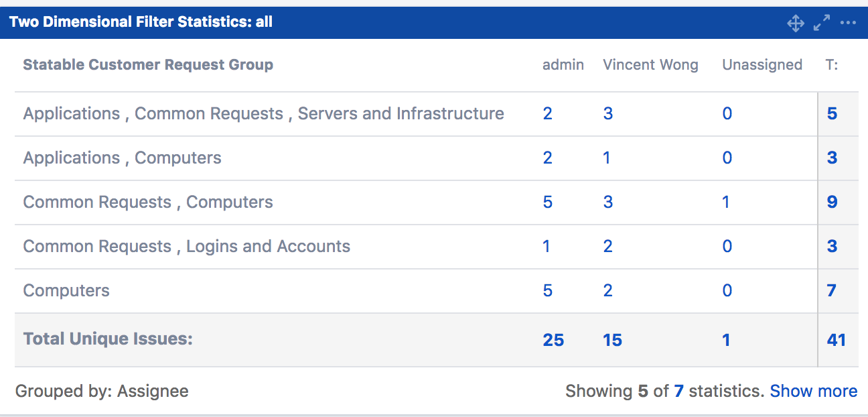Click Common Requests, Computers row label
Viewport: 868px width, 417px height.
point(148,202)
